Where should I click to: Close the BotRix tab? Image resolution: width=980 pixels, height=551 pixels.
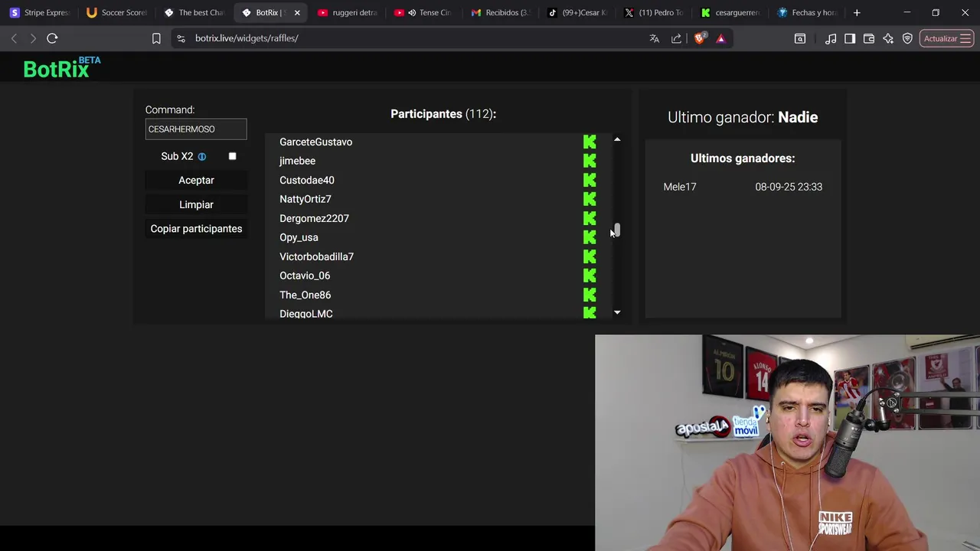point(297,12)
